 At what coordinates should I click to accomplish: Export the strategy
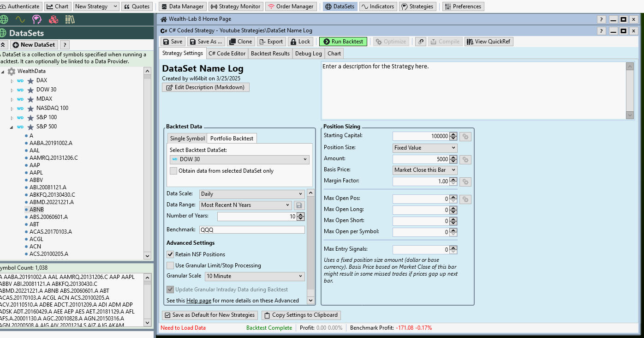(x=271, y=42)
